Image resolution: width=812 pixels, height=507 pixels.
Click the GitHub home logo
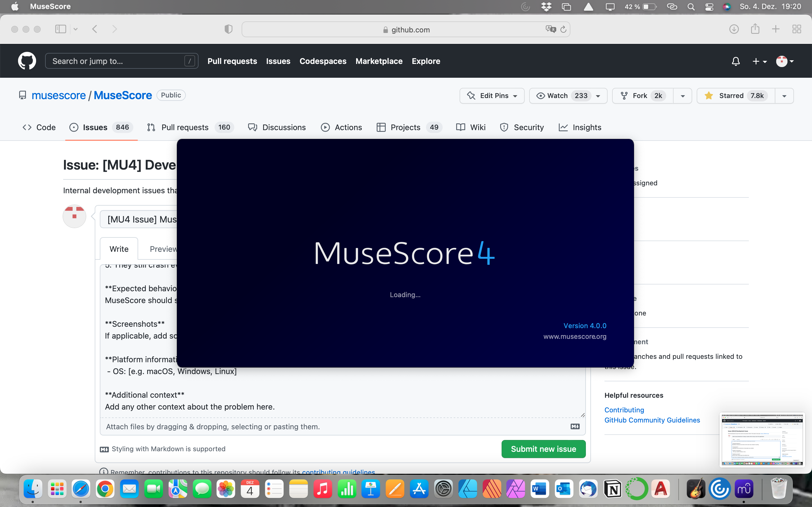27,61
